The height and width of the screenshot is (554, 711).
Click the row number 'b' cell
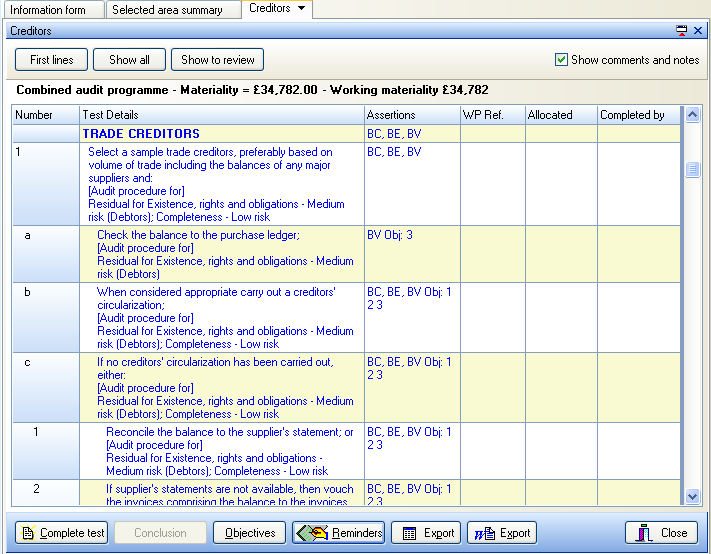click(x=46, y=318)
